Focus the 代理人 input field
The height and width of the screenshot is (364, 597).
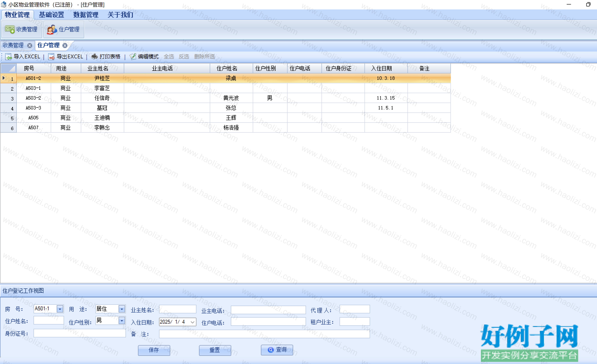[355, 309]
